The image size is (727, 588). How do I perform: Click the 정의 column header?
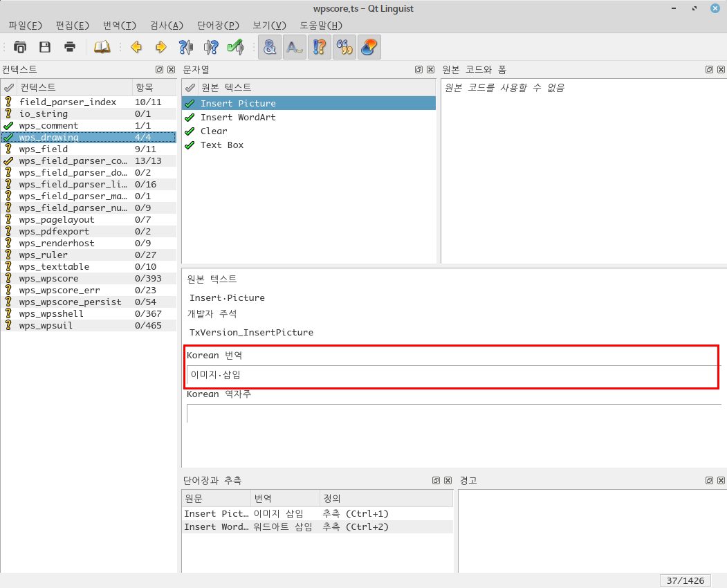pyautogui.click(x=386, y=499)
